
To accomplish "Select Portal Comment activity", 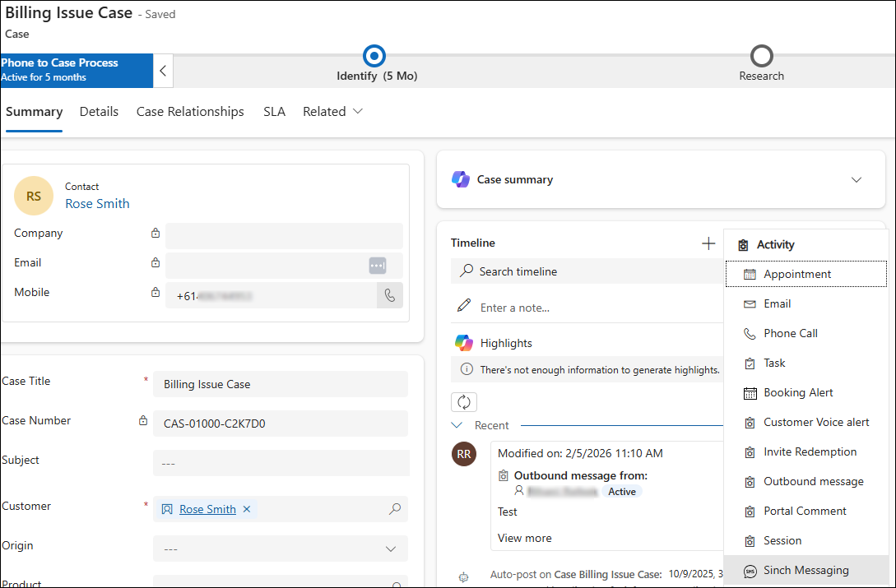I will pyautogui.click(x=805, y=511).
